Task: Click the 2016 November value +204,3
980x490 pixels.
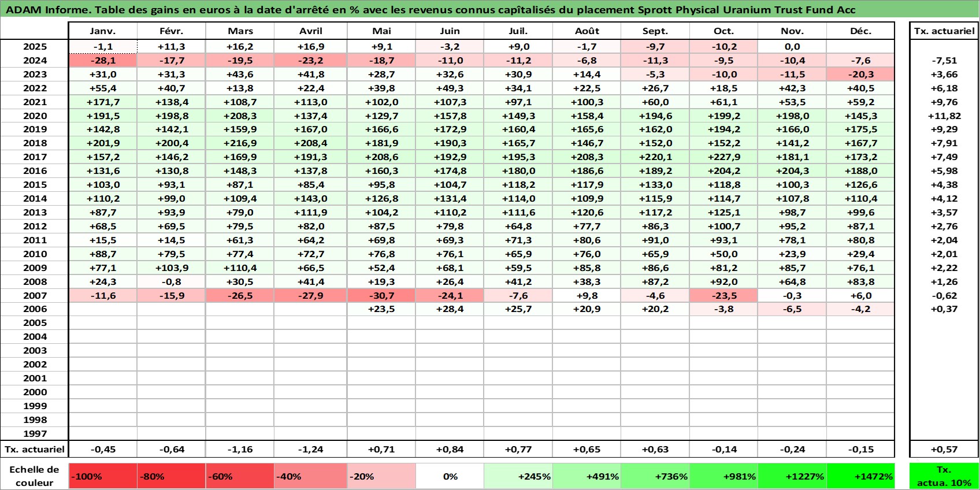Action: 792,171
